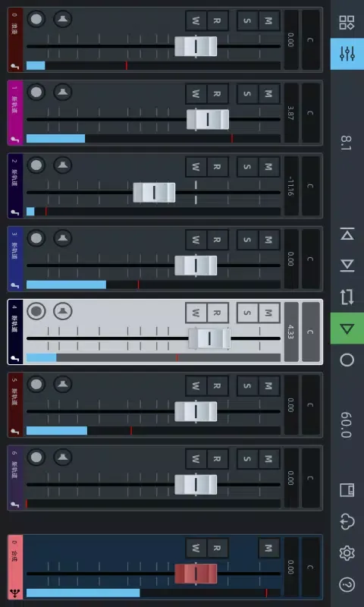Image resolution: width=364 pixels, height=607 pixels.
Task: Enable monitoring speaker icon on track 6
Action: (63, 458)
